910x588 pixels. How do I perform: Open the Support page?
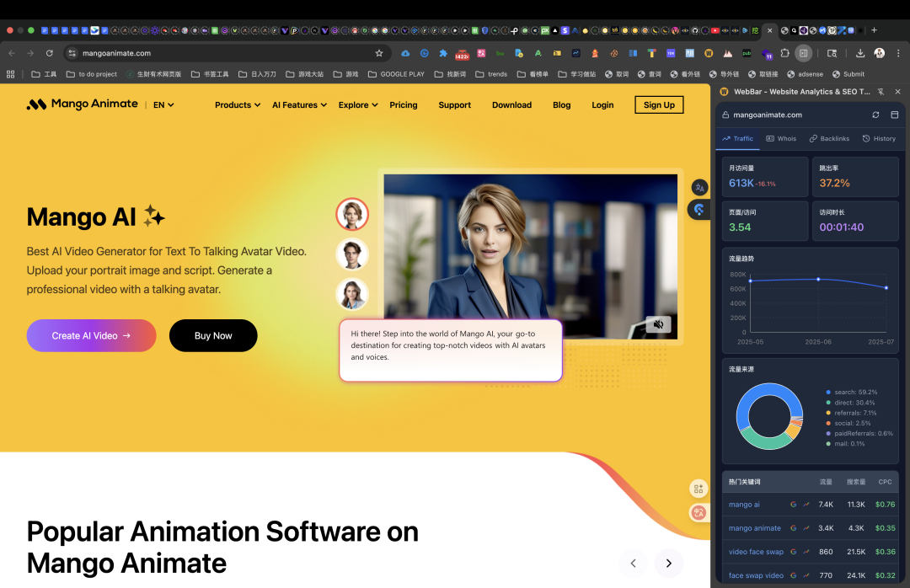(x=454, y=105)
